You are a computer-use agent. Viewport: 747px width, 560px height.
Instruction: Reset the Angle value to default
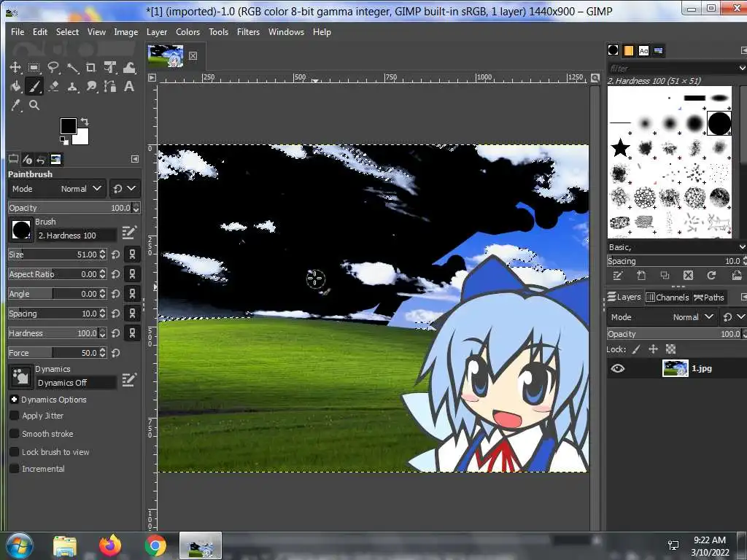[115, 294]
